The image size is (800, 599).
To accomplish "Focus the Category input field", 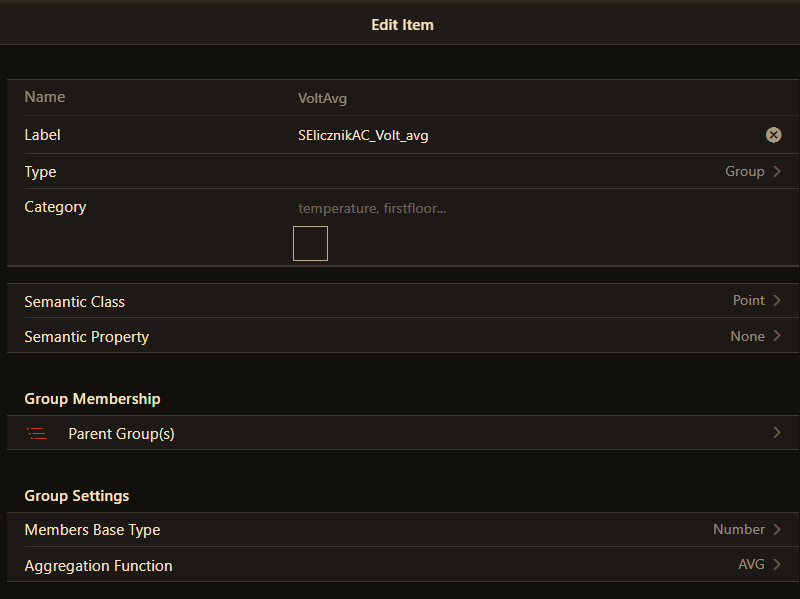I will (x=500, y=208).
